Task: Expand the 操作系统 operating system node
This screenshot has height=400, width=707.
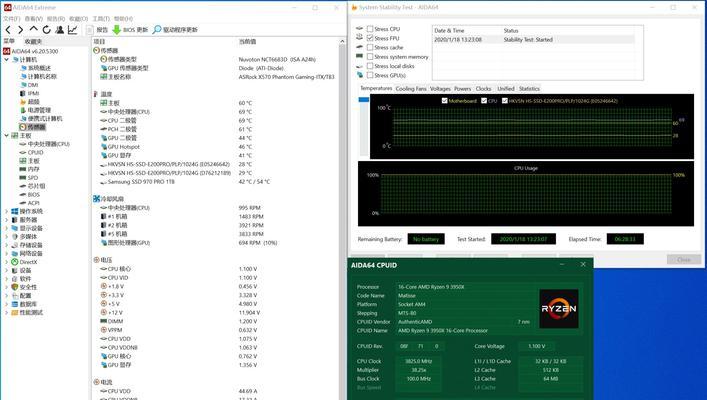Action: [6, 211]
